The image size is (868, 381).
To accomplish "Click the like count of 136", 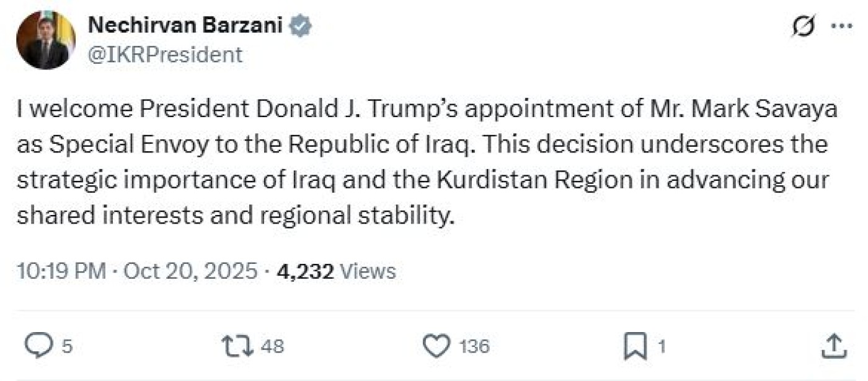I will click(x=474, y=346).
